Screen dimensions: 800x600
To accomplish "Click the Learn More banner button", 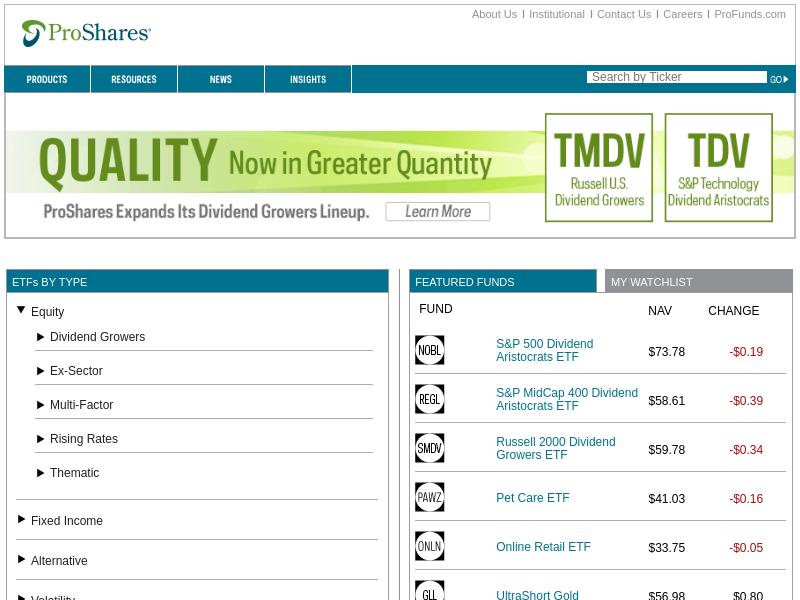I will pos(438,212).
